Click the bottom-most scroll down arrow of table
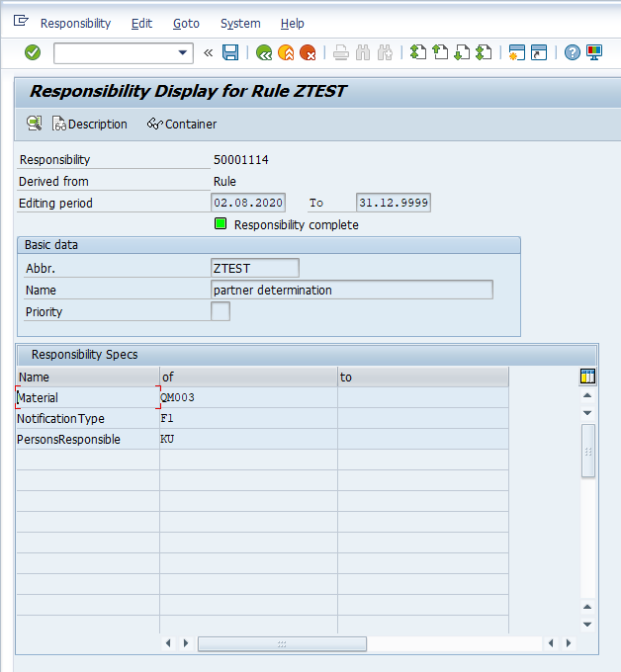The image size is (621, 672). (587, 625)
